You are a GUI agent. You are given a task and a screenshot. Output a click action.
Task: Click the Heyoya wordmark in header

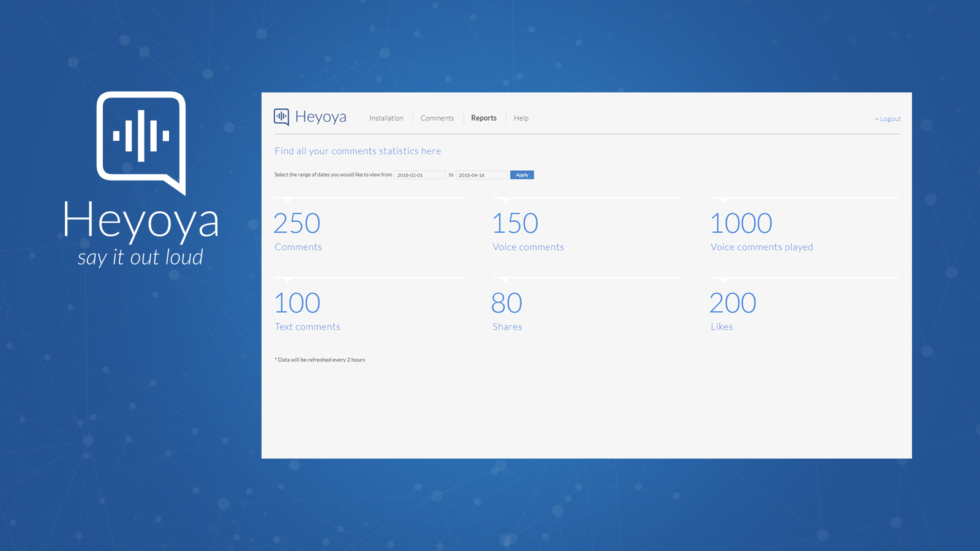pos(321,117)
